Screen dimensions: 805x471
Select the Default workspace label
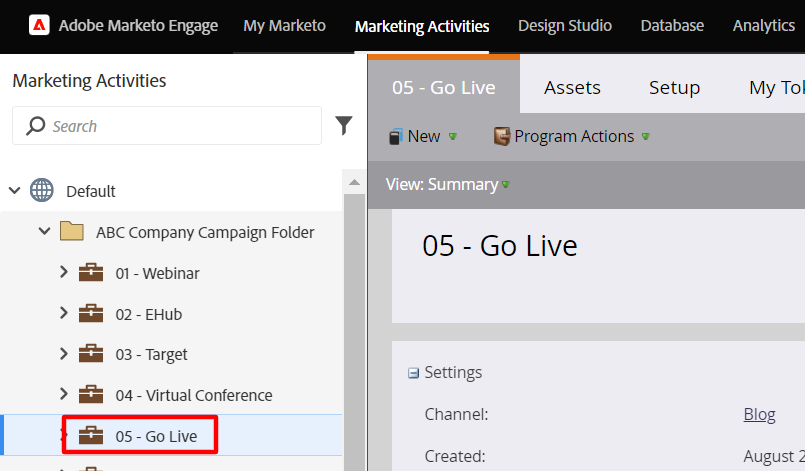click(91, 191)
